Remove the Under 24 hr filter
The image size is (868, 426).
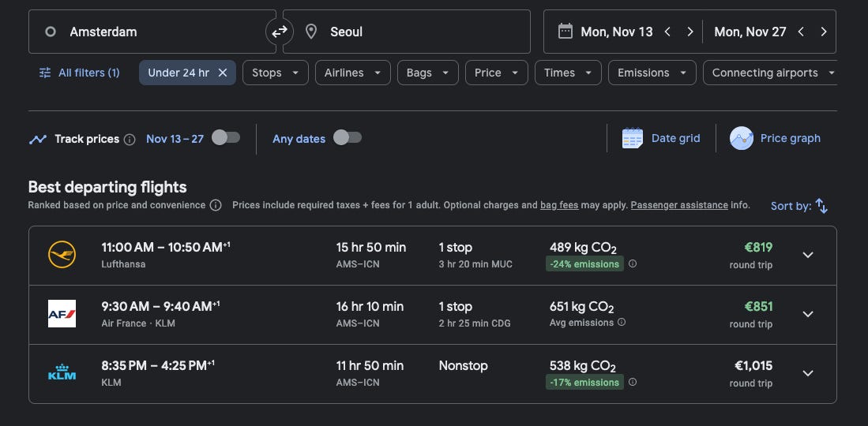(x=223, y=73)
